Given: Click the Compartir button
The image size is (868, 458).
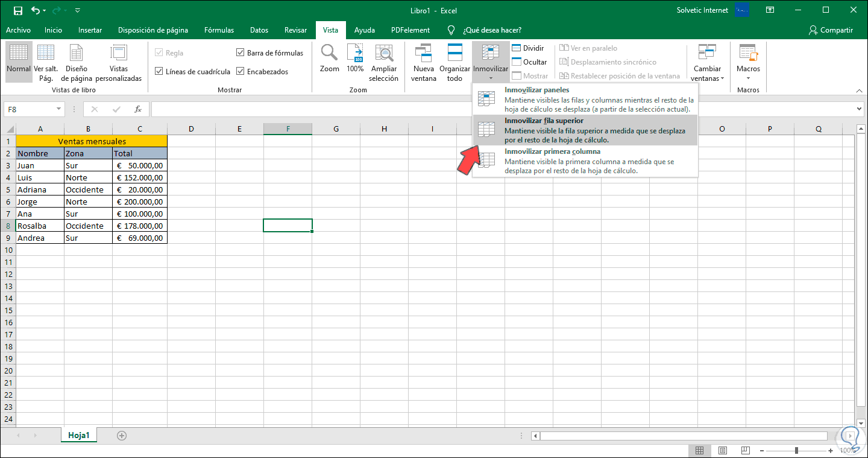Looking at the screenshot, I should click(831, 30).
